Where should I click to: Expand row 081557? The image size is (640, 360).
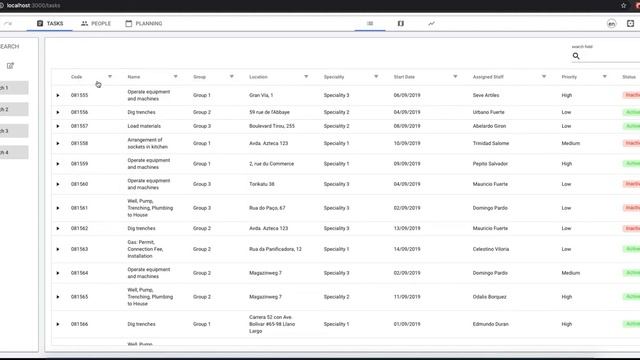pos(58,126)
